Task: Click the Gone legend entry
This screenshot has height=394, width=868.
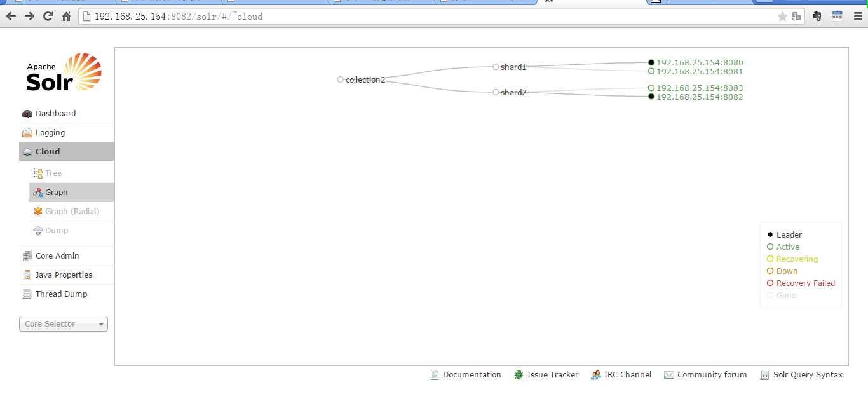Action: tap(782, 295)
